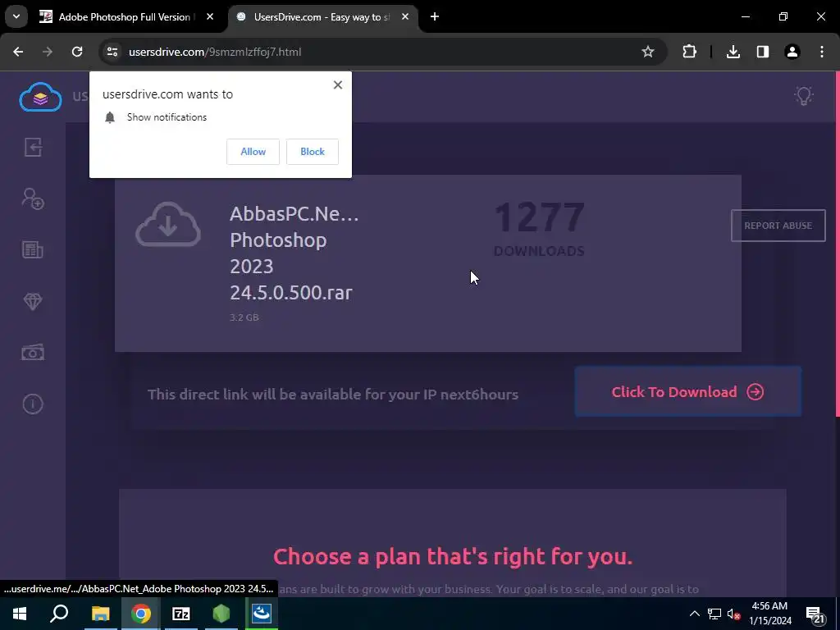This screenshot has width=840, height=630.
Task: Click the Choose a plan heading
Action: (x=453, y=557)
